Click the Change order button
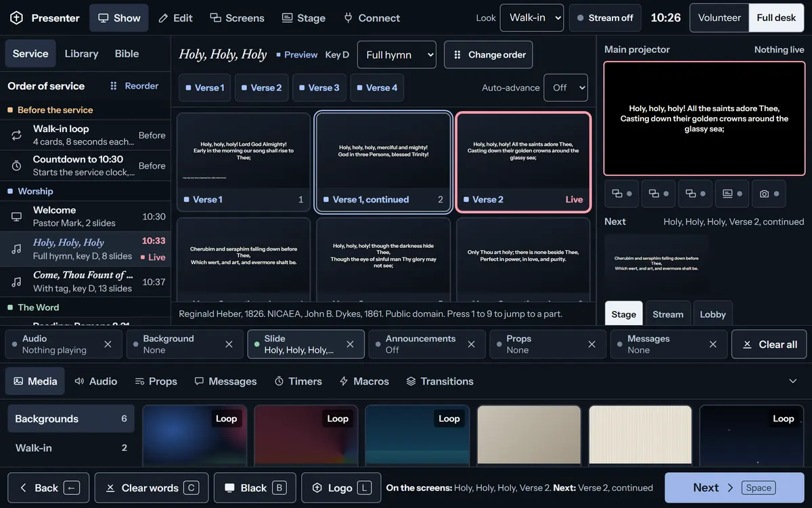The height and width of the screenshot is (508, 812). tap(489, 55)
